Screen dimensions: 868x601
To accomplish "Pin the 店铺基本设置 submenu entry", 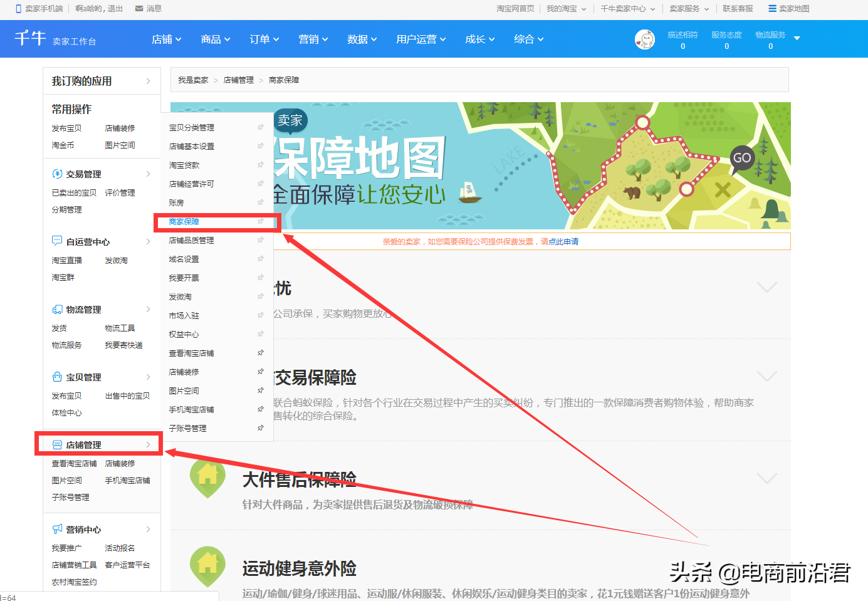I will point(260,146).
